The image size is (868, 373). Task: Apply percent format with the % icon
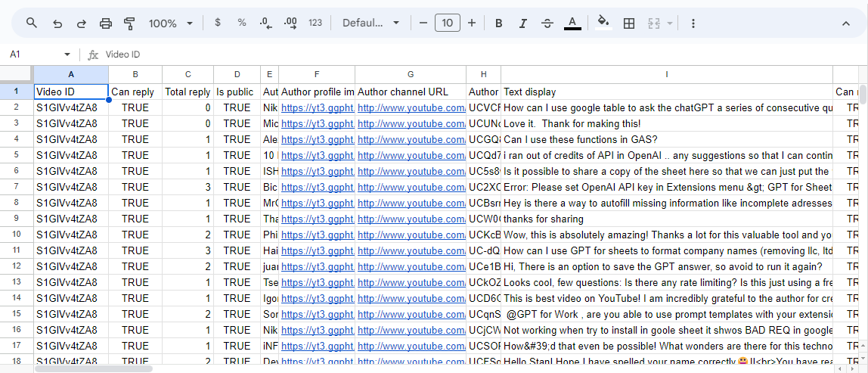(242, 23)
